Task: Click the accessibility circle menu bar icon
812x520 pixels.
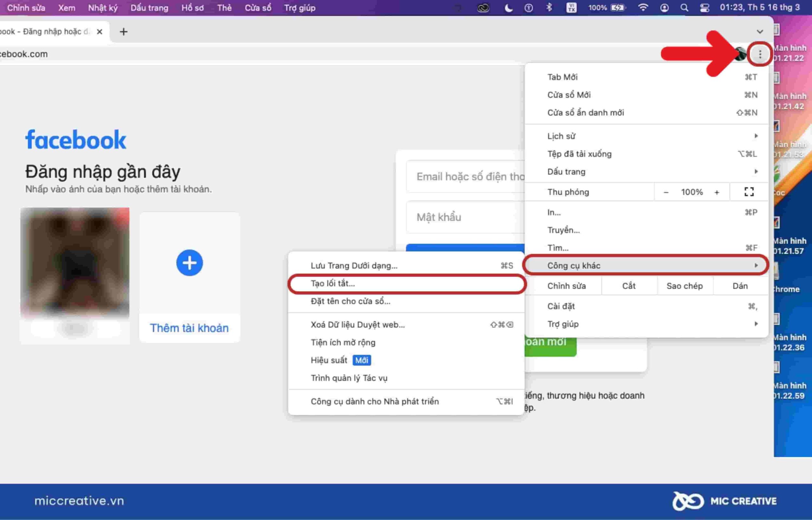Action: tap(529, 7)
